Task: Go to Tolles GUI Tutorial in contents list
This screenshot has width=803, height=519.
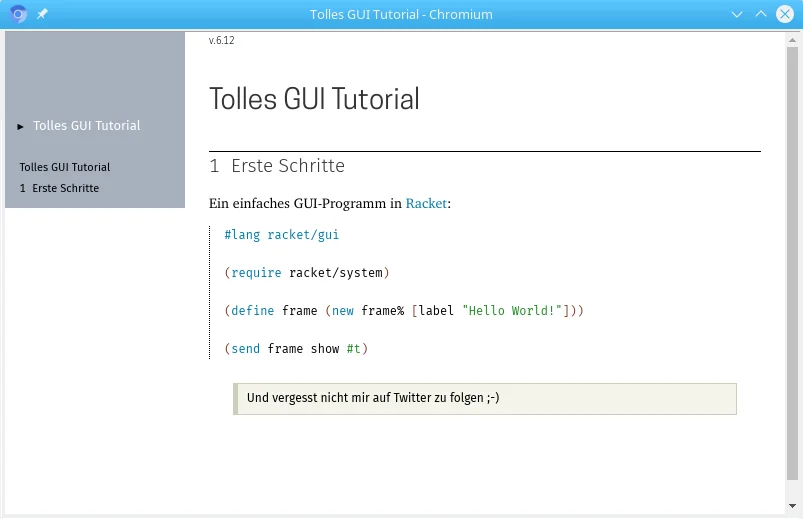Action: [65, 167]
